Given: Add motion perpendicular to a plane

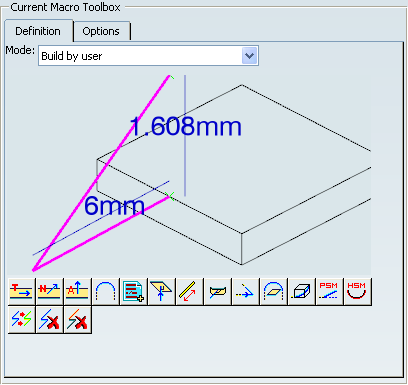Looking at the screenshot, I should 162,292.
